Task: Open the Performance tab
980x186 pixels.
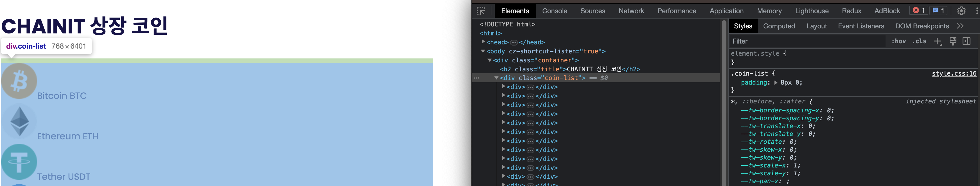Action: (x=677, y=11)
